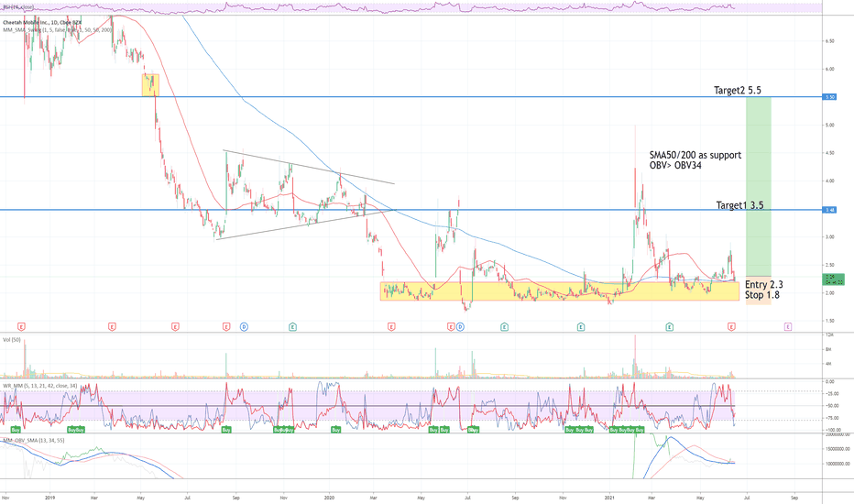Select the Cheetah Mobile Inc. symbol legend
The image size is (854, 504).
coord(42,22)
